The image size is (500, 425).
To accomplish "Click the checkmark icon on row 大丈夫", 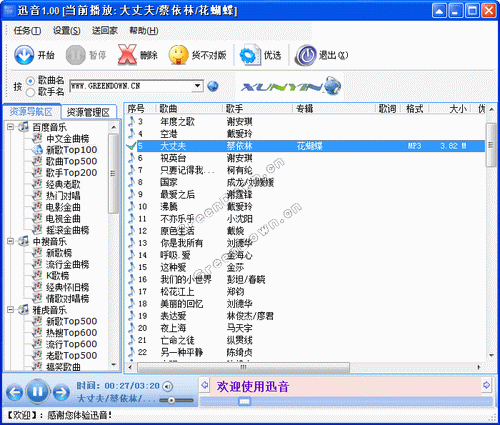I will pyautogui.click(x=132, y=146).
